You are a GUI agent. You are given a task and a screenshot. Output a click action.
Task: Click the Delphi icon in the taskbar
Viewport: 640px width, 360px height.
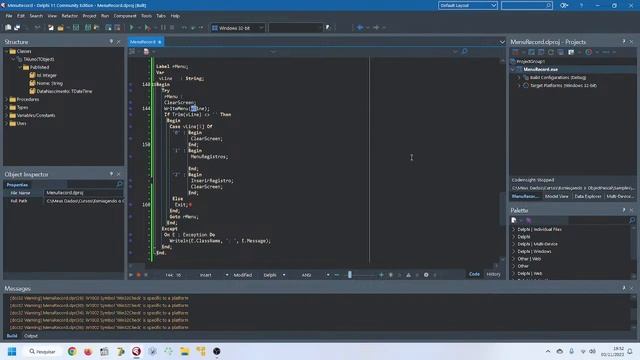(136, 351)
